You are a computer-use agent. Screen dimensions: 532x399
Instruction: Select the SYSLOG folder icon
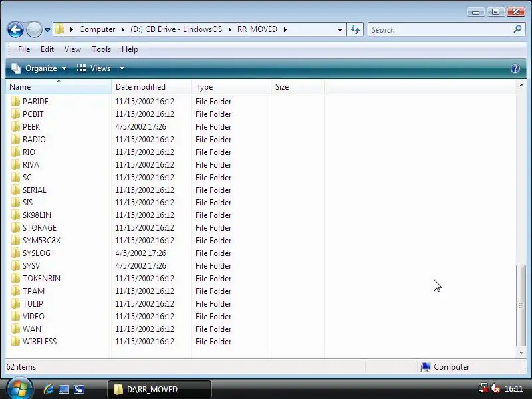pyautogui.click(x=15, y=253)
